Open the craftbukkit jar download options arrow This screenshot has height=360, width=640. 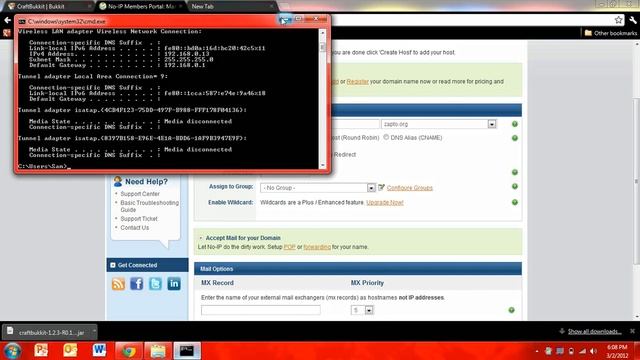94,331
